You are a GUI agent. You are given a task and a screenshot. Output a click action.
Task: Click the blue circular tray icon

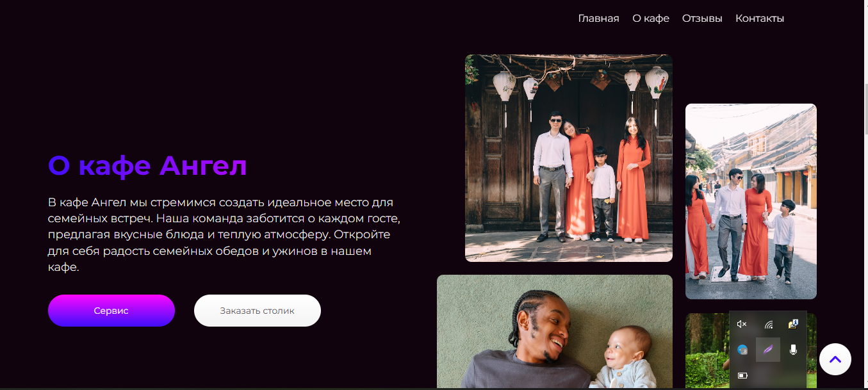pos(742,350)
